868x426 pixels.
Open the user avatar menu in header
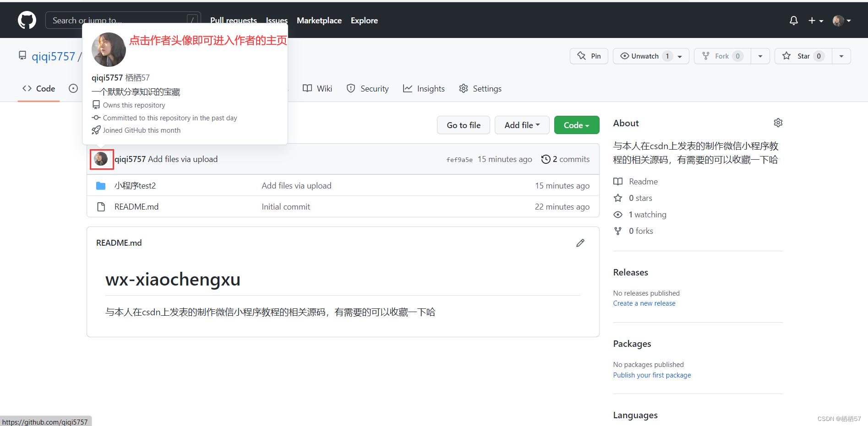841,21
